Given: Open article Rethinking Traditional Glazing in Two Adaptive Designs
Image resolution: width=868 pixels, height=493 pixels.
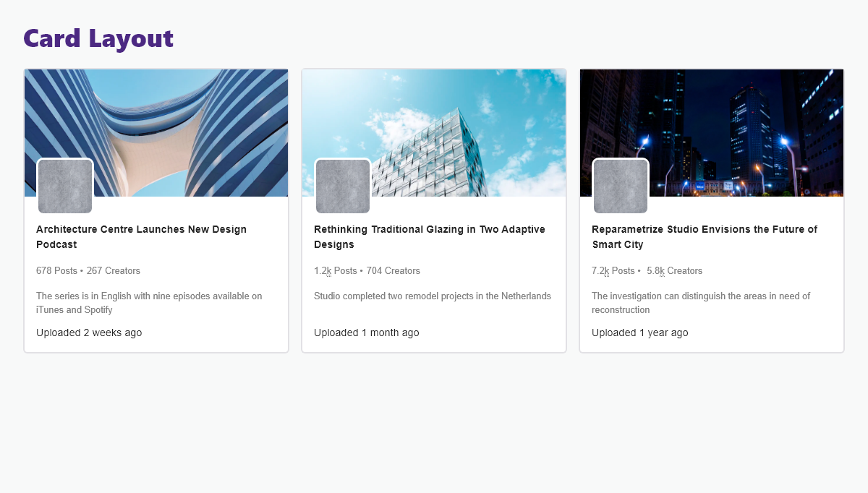Looking at the screenshot, I should click(x=430, y=237).
